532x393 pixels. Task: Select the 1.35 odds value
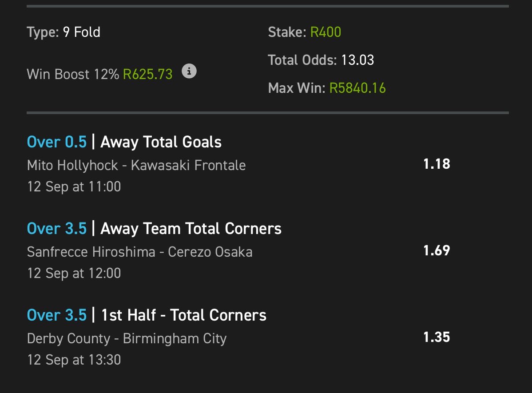pos(437,337)
